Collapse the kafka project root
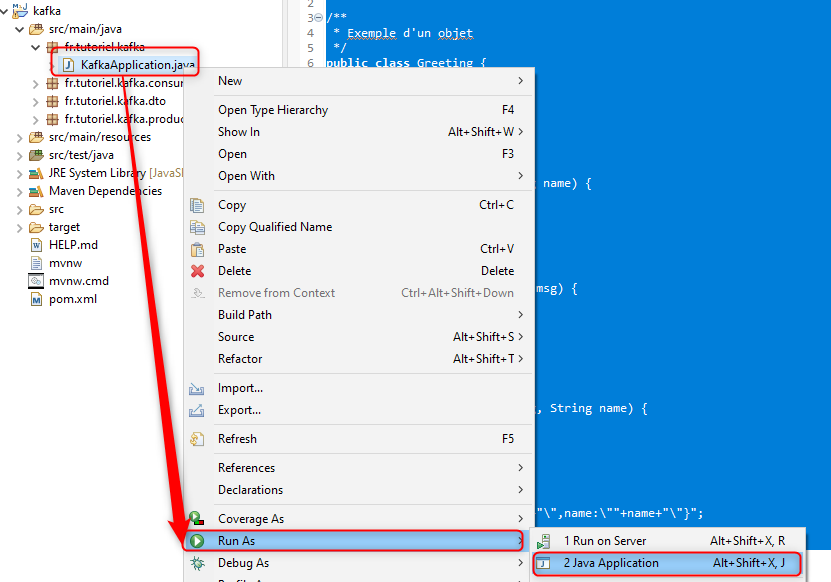831x582 pixels. coord(6,11)
